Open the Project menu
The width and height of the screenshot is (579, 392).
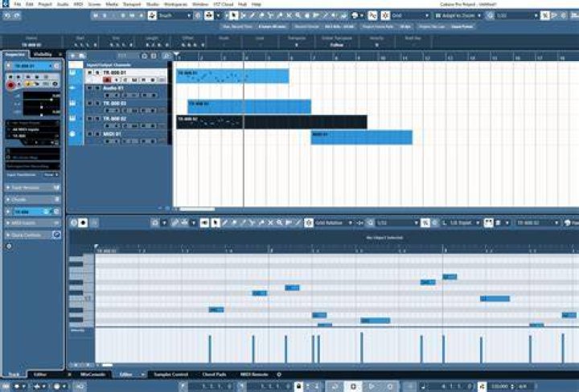click(x=45, y=5)
